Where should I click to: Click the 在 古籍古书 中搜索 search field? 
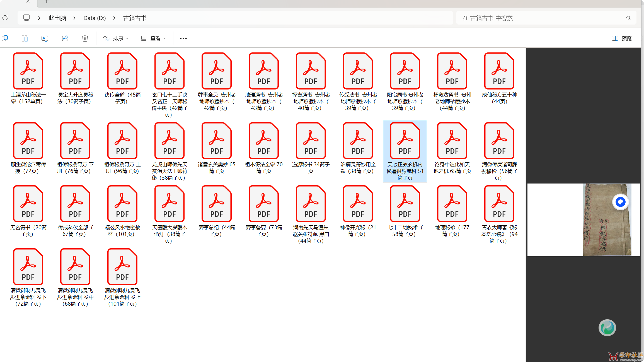541,18
